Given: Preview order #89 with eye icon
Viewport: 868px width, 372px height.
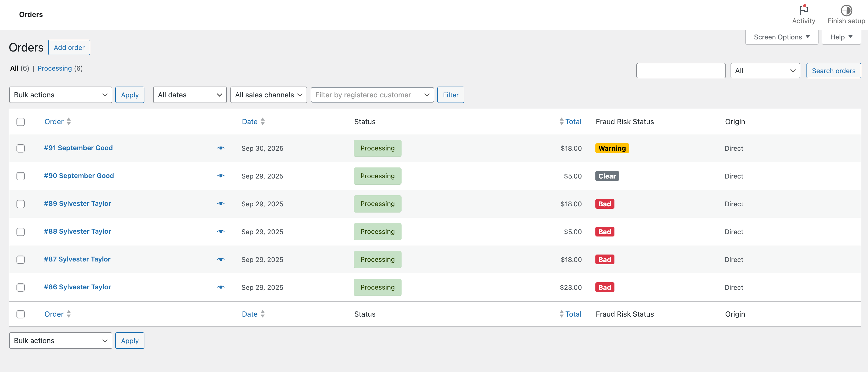Looking at the screenshot, I should [x=221, y=204].
